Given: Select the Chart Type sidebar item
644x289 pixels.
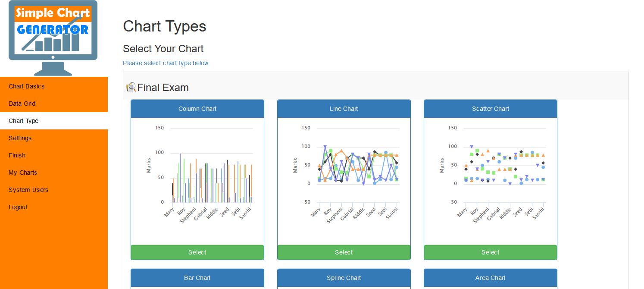Looking at the screenshot, I should pos(23,121).
